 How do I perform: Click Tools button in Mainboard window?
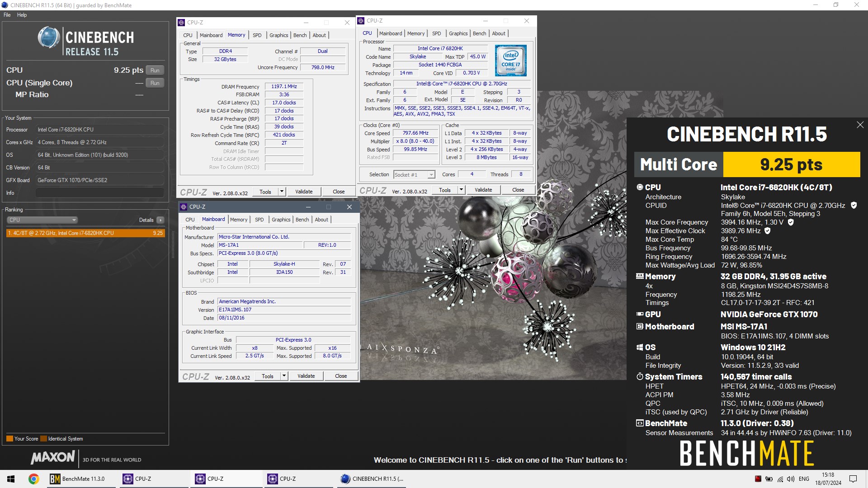tap(268, 376)
